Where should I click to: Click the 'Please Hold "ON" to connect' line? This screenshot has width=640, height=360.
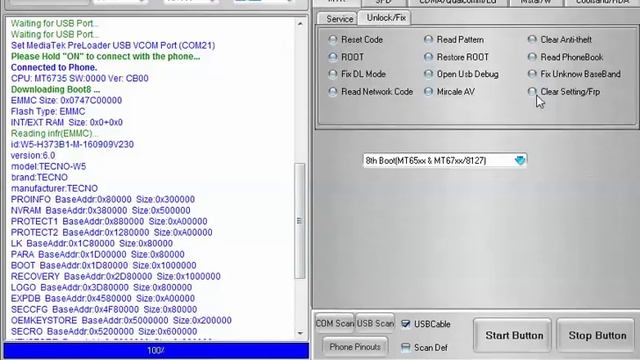pyautogui.click(x=105, y=56)
